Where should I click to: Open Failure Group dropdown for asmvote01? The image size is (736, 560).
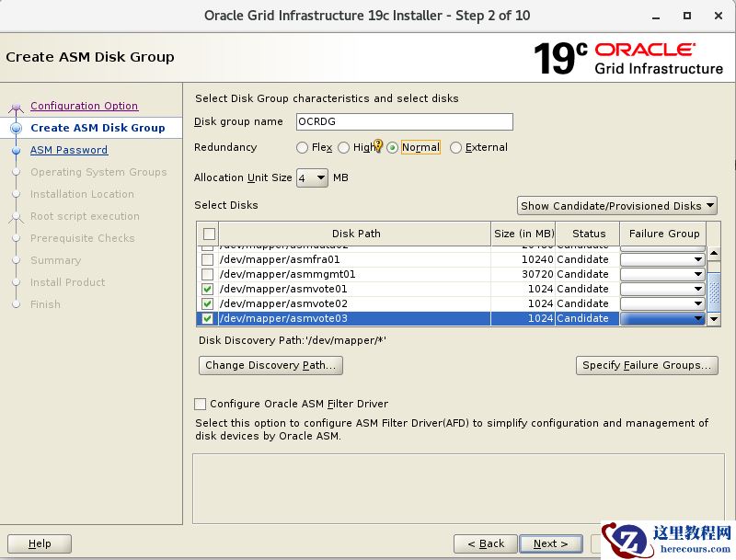(662, 289)
